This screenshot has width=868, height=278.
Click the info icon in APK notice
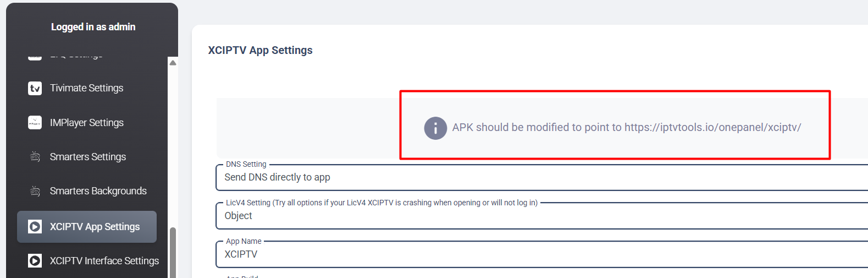(x=435, y=128)
